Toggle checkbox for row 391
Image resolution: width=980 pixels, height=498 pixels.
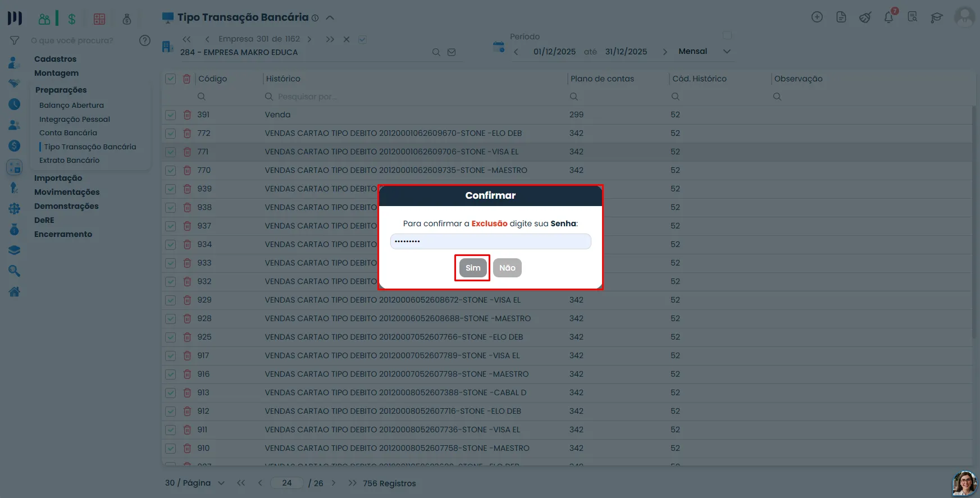point(171,115)
